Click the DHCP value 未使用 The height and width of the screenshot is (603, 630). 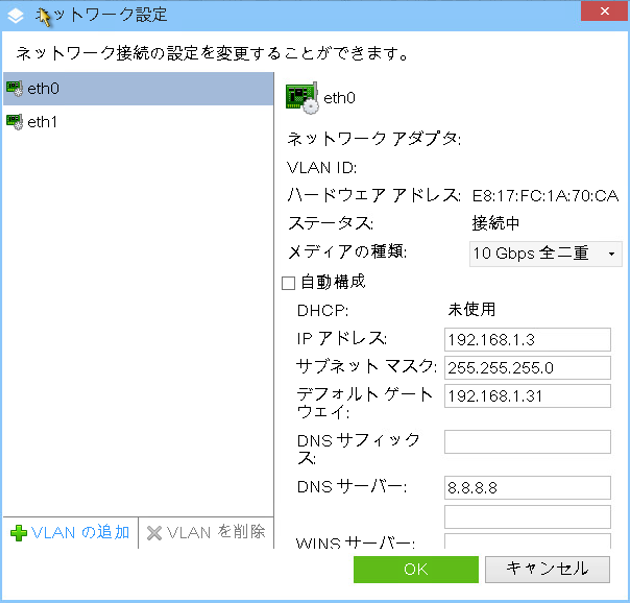472,309
